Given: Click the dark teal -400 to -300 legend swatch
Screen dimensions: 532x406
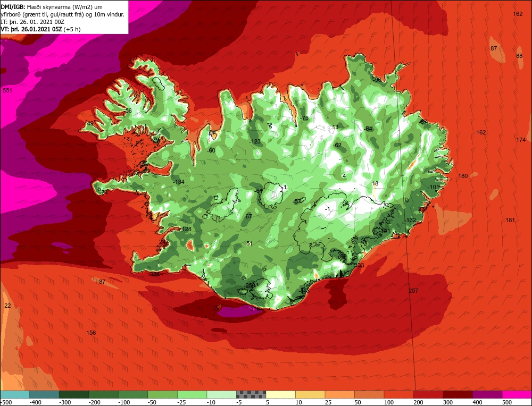Looking at the screenshot, I should point(45,394).
